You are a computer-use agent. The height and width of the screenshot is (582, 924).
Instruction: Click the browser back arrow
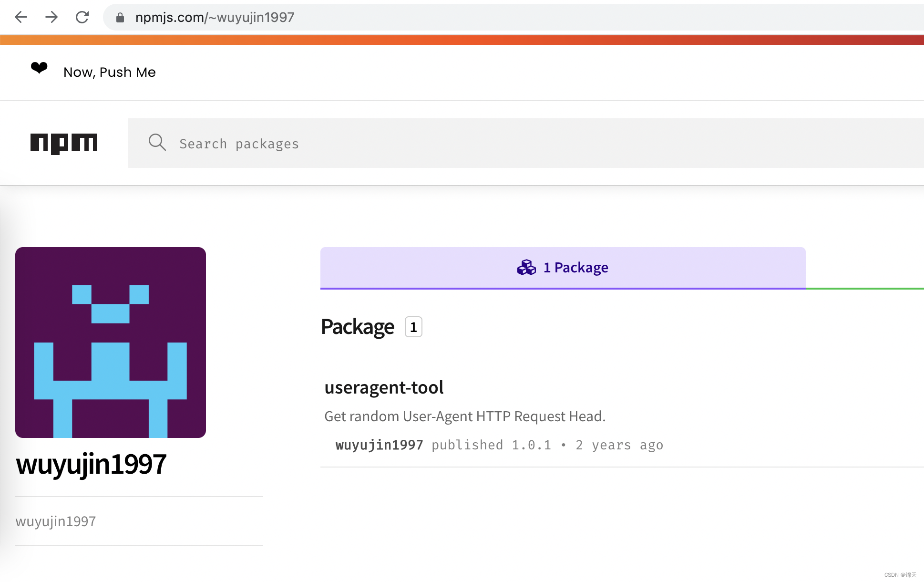coord(21,17)
